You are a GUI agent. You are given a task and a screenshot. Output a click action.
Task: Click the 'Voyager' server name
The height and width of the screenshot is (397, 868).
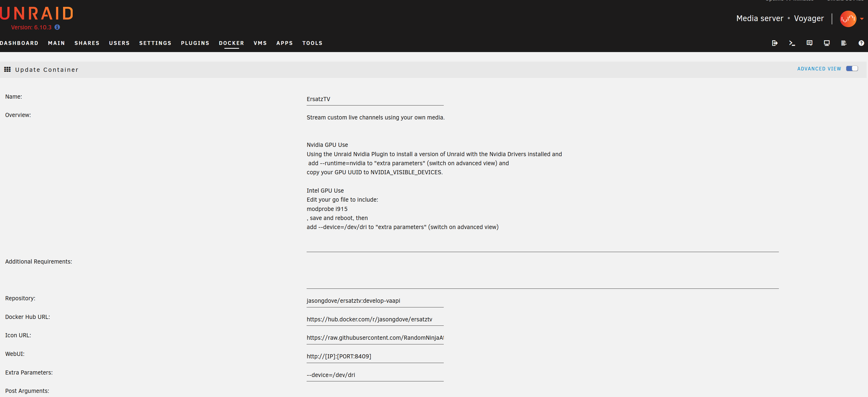(x=809, y=19)
